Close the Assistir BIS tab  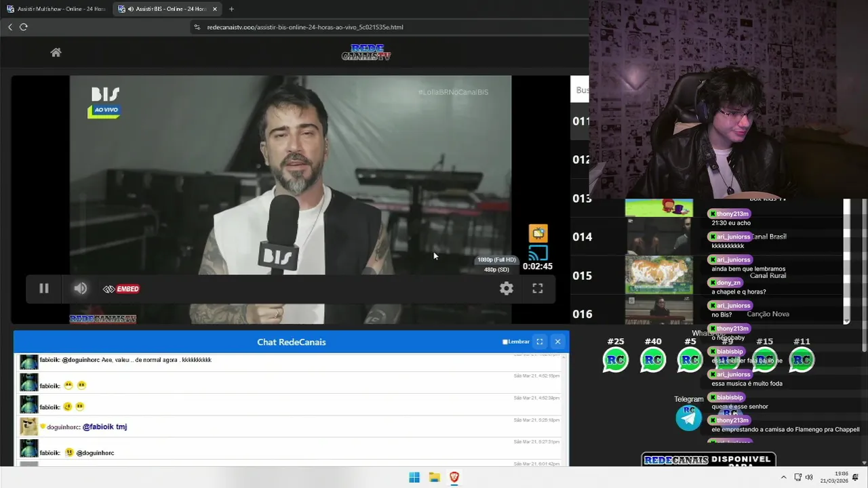pos(215,9)
